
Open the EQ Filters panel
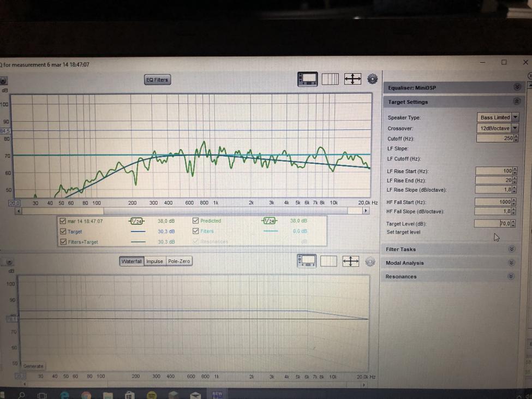[x=157, y=80]
